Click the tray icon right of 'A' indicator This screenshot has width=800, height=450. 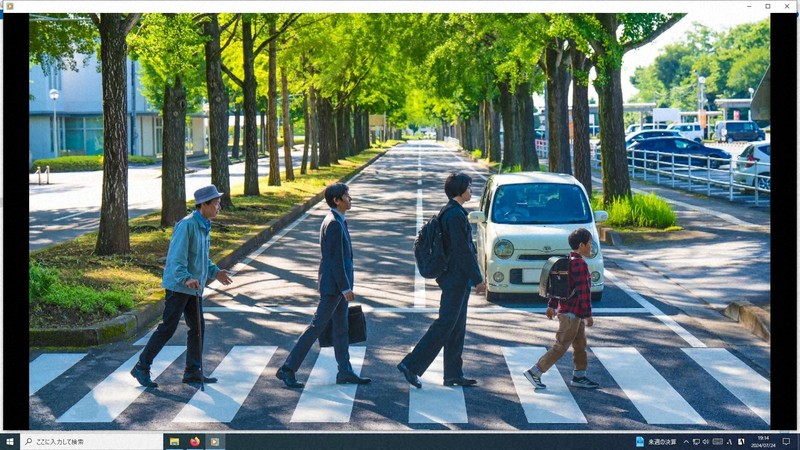[x=741, y=441]
